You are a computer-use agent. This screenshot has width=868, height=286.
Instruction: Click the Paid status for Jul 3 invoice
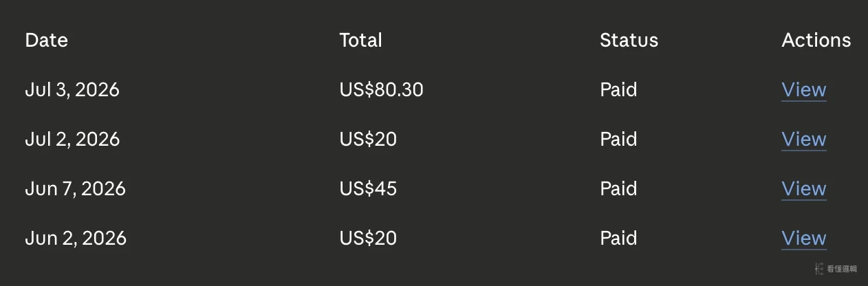pyautogui.click(x=618, y=90)
